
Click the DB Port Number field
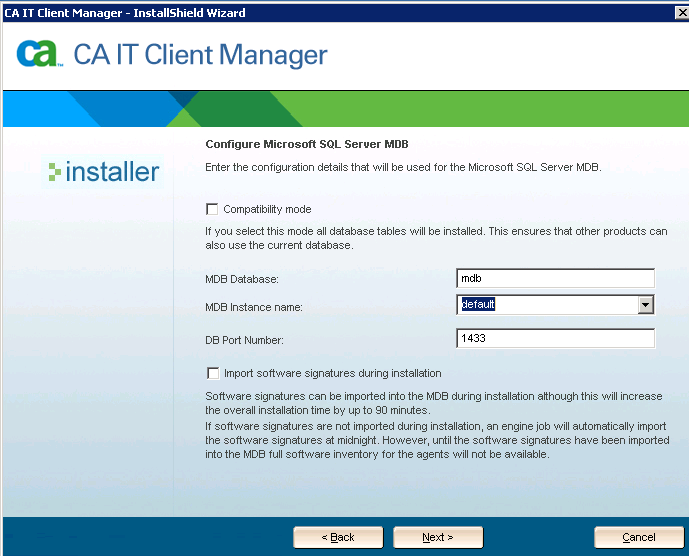pyautogui.click(x=555, y=338)
